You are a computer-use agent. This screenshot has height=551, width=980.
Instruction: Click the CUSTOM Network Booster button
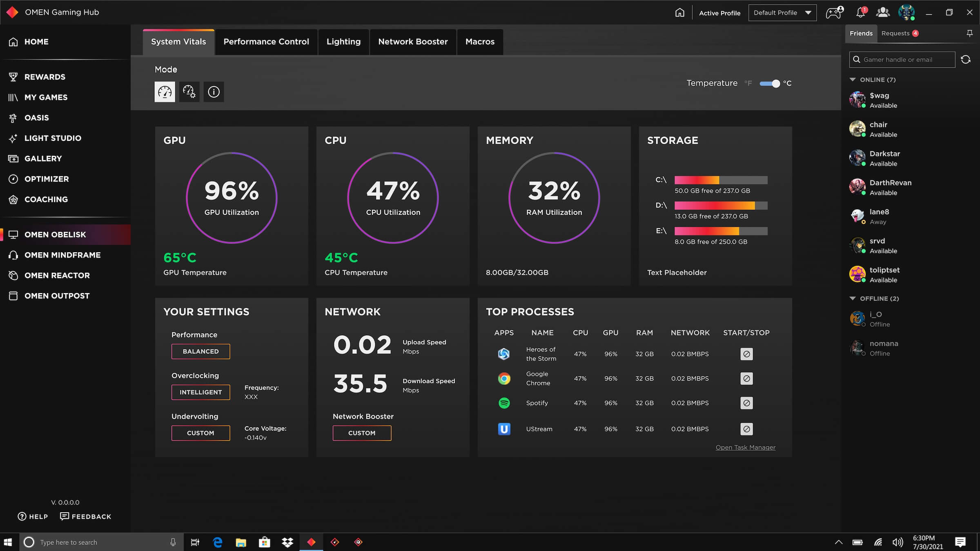point(361,432)
